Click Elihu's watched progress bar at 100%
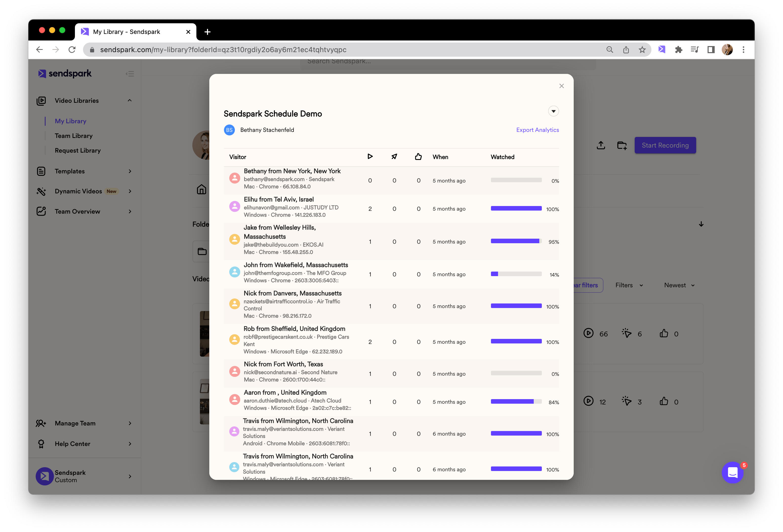Screen dimensions: 783x532 pos(516,209)
